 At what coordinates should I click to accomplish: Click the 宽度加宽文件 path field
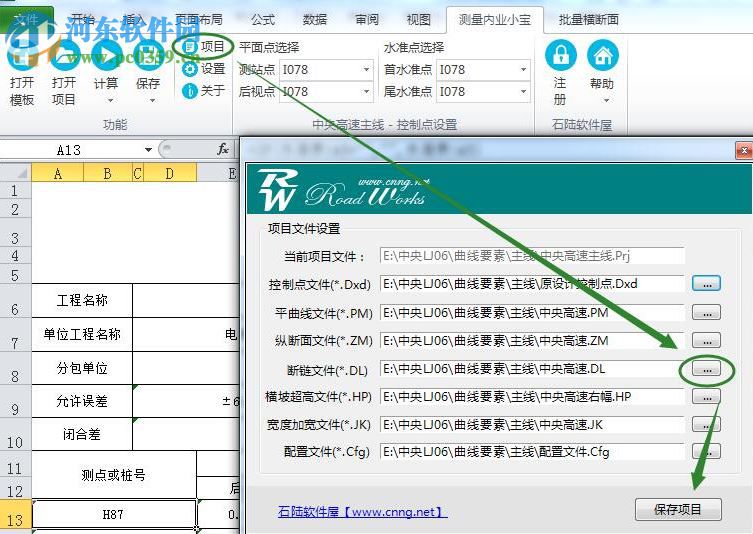click(x=532, y=425)
